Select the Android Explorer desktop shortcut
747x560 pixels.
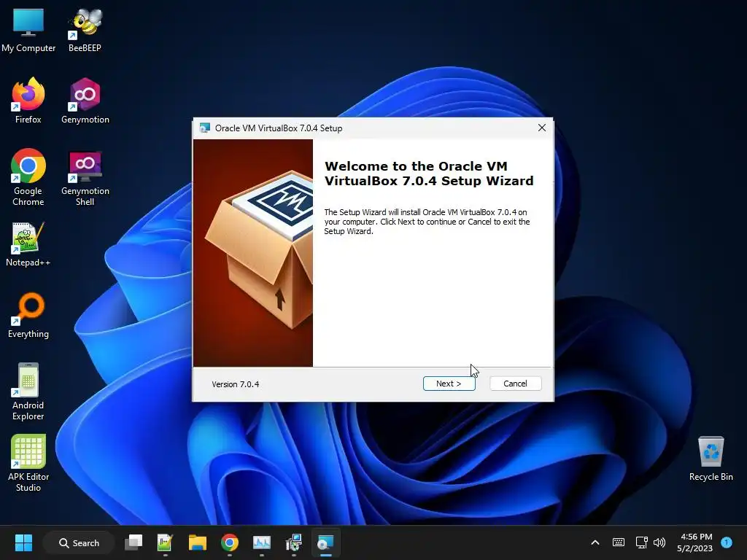(x=28, y=392)
